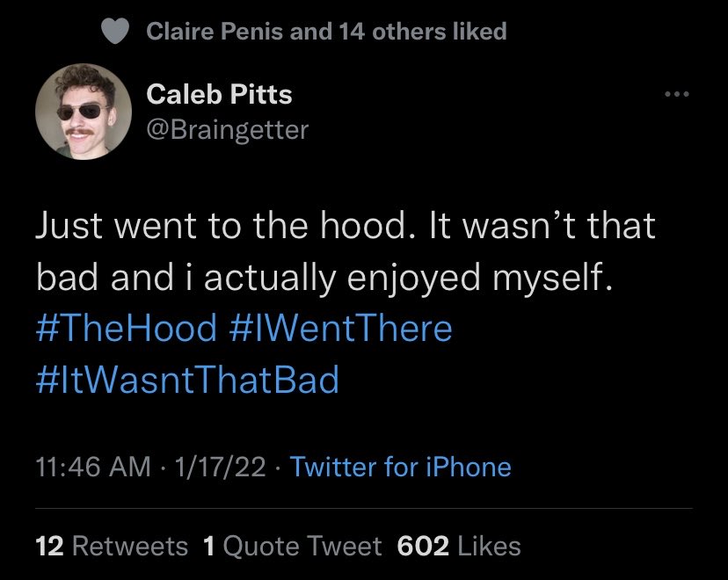View the 1 Quote Tweet list
The height and width of the screenshot is (580, 728).
click(x=293, y=546)
